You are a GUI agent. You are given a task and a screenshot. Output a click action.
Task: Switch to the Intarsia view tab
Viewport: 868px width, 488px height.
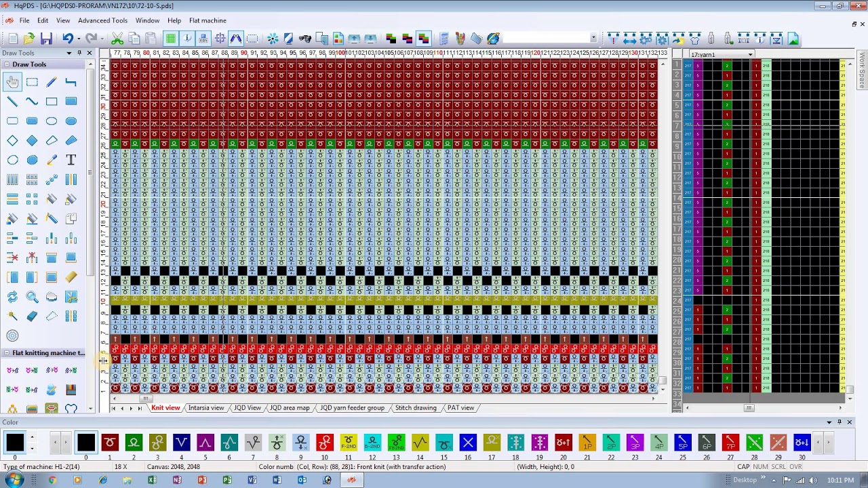click(x=206, y=408)
